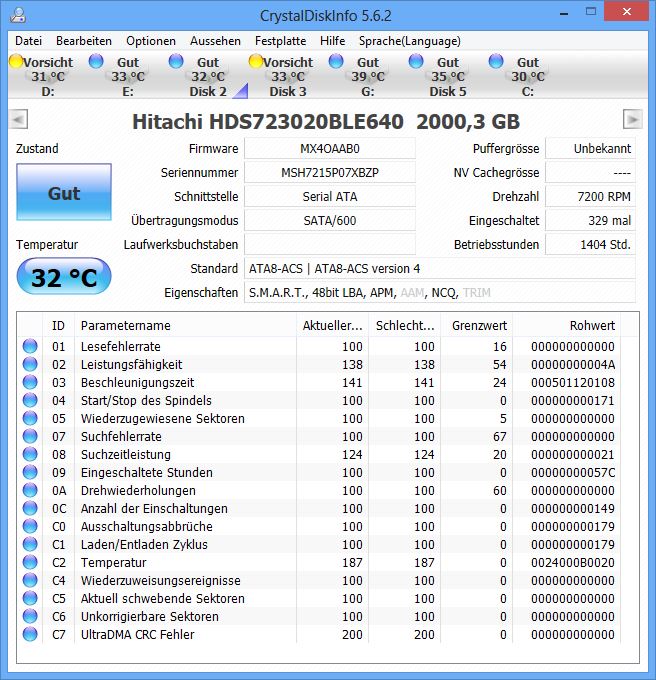
Task: Click status orb for C2 Temperatur row
Action: coord(30,562)
